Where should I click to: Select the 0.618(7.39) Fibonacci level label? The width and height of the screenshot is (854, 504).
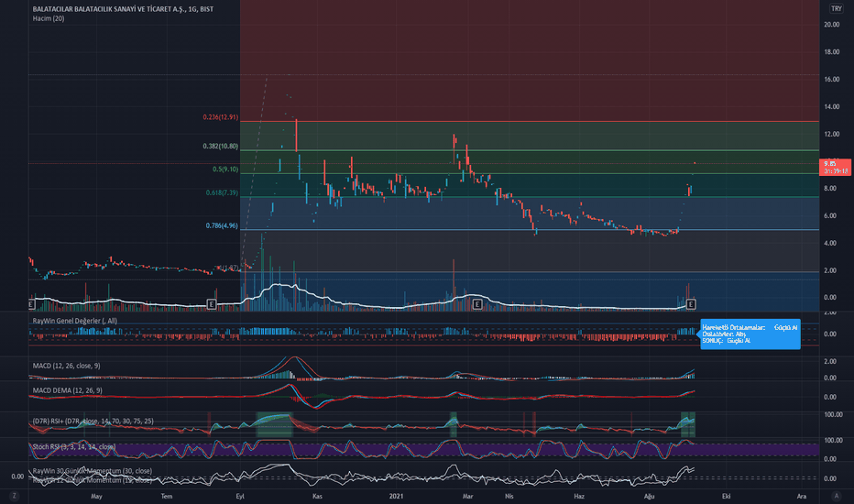coord(223,192)
